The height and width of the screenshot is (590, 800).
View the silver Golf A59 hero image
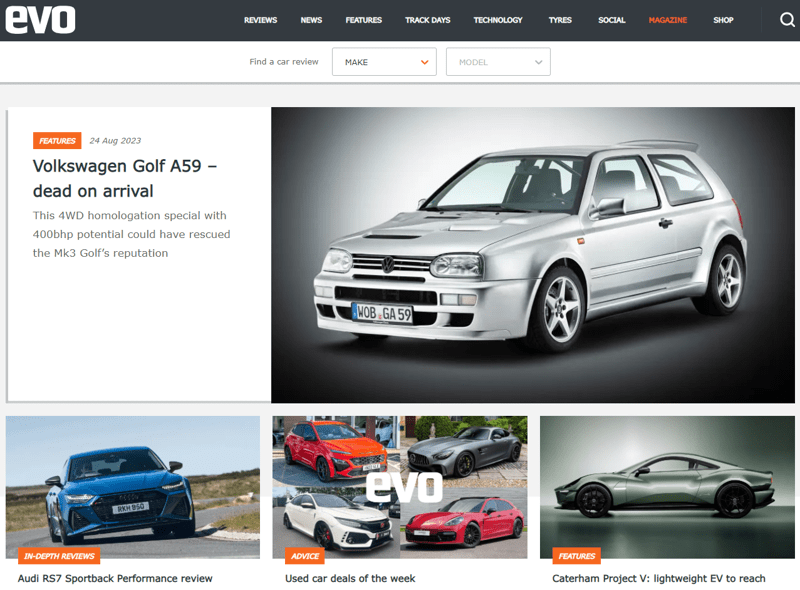click(533, 255)
